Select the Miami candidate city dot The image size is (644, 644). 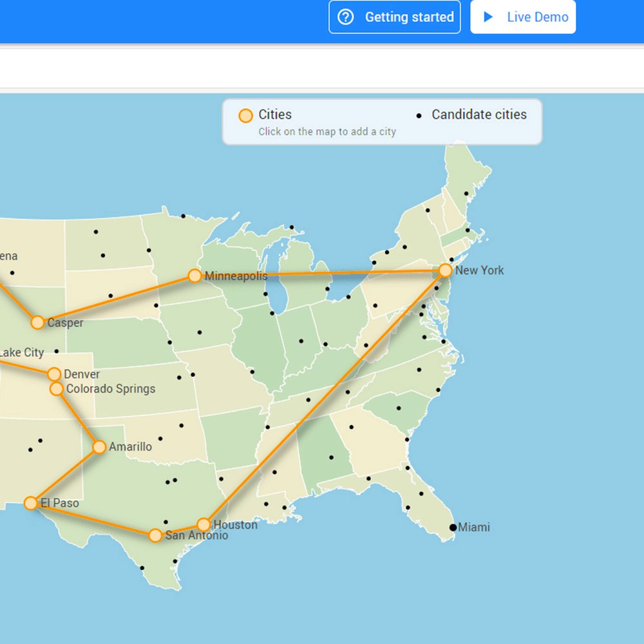454,527
